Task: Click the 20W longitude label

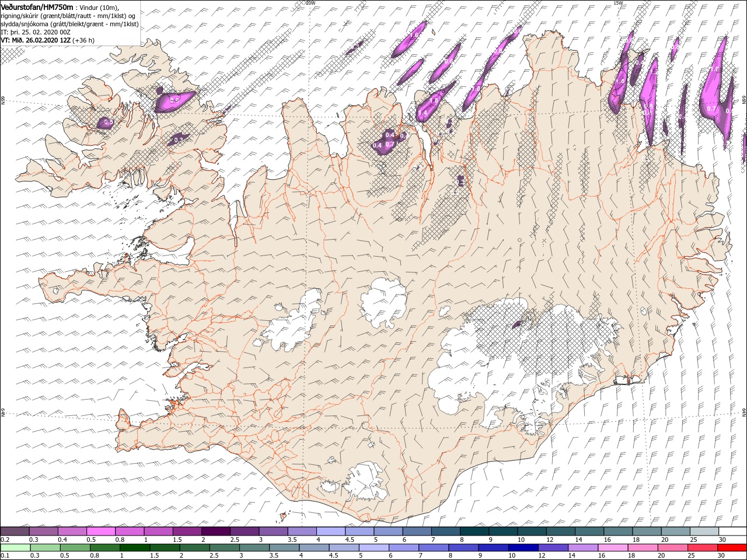Action: pos(310,3)
